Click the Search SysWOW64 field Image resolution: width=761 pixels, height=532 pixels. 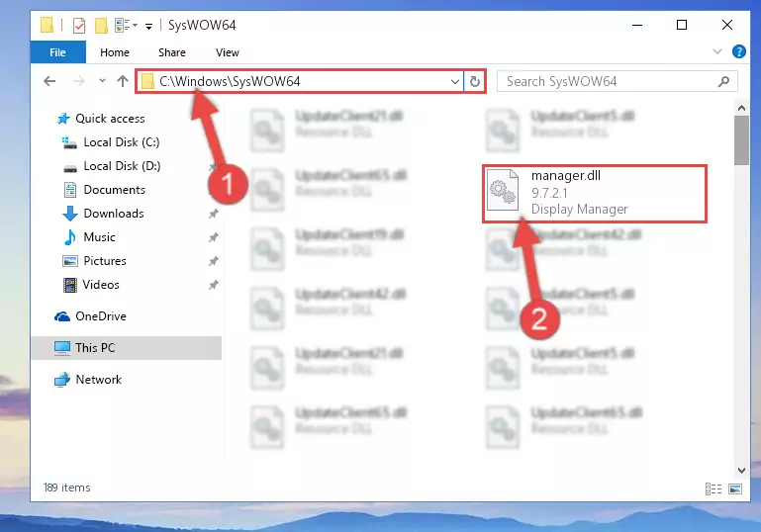617,81
